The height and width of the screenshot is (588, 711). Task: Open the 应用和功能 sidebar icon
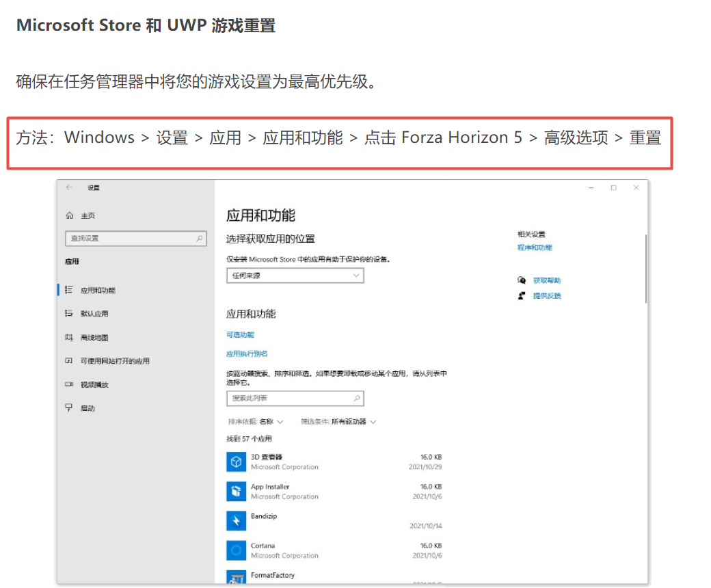click(69, 290)
